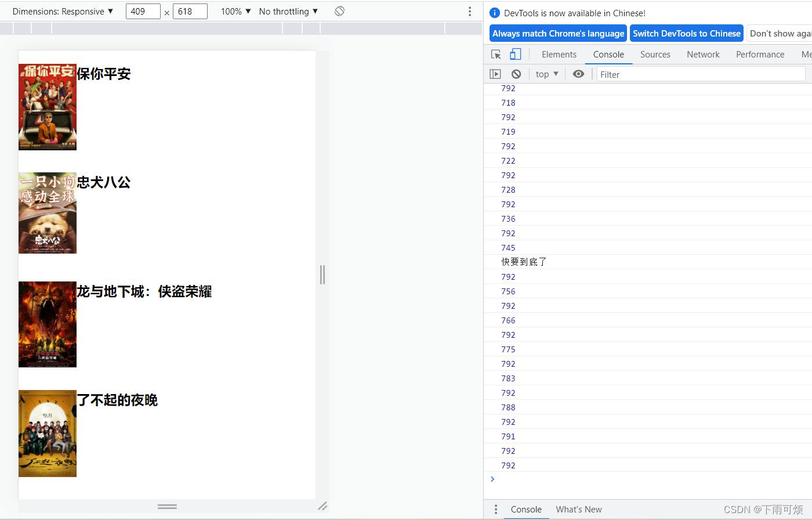The width and height of the screenshot is (812, 520).
Task: Click the console log value 718
Action: click(x=508, y=103)
